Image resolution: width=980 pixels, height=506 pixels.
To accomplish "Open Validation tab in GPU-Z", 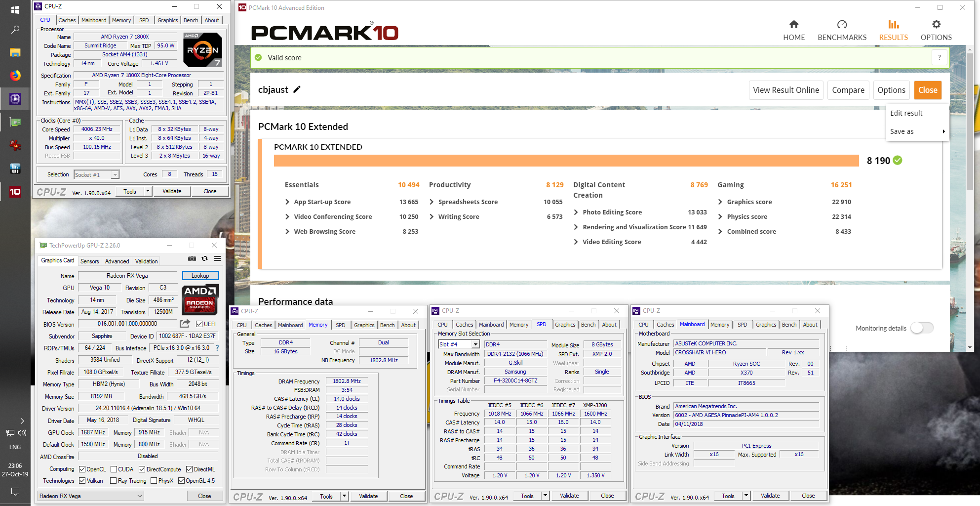I will 147,261.
